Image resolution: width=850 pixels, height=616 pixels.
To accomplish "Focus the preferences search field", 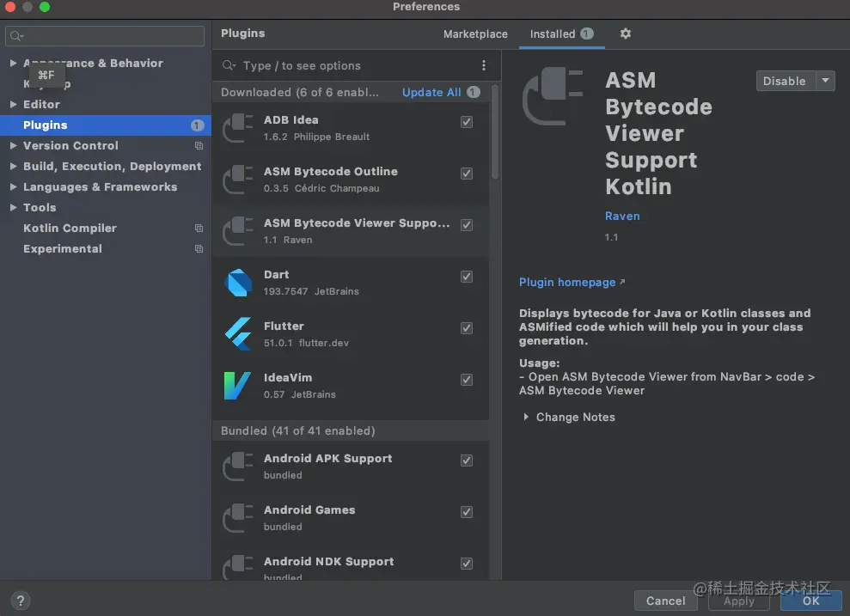I will pos(105,36).
